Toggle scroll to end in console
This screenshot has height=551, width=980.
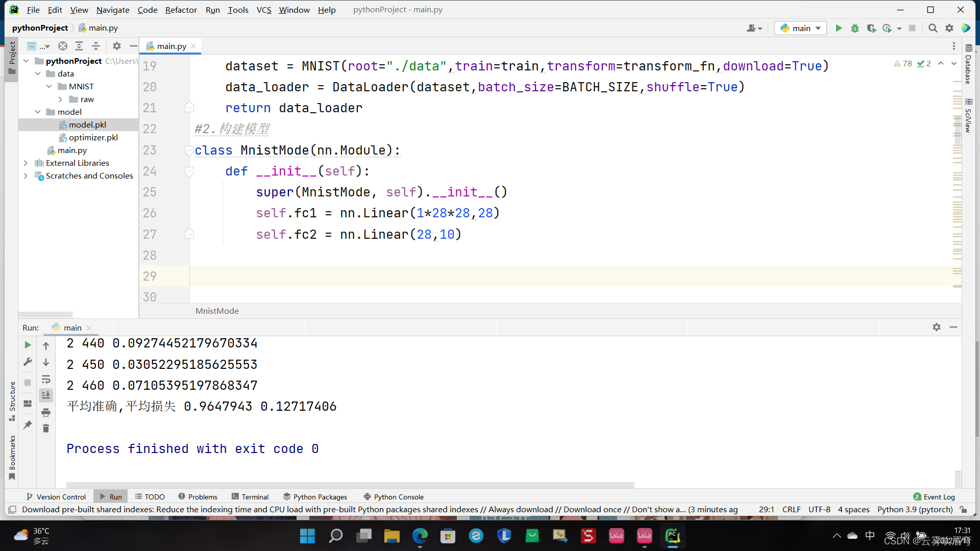click(x=46, y=395)
